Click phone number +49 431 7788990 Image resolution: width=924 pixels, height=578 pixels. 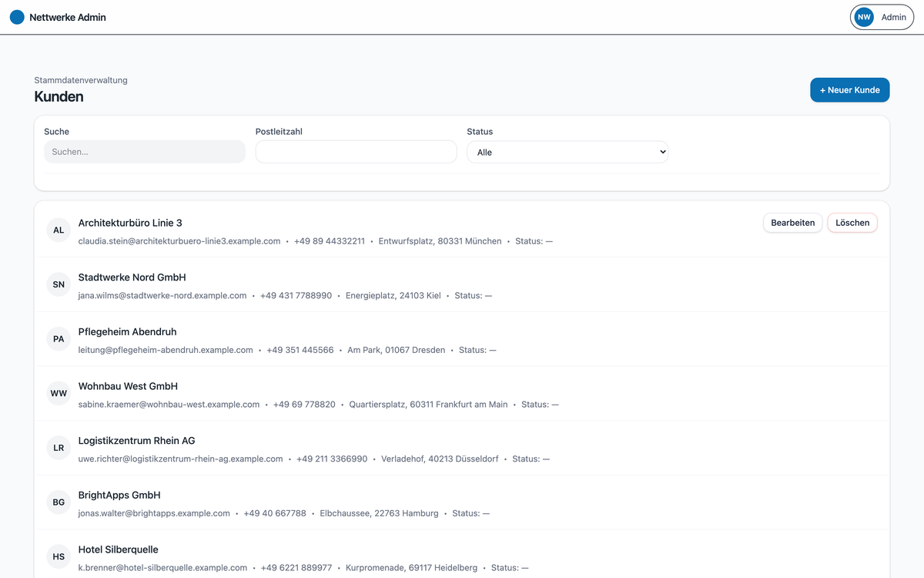[x=296, y=296]
